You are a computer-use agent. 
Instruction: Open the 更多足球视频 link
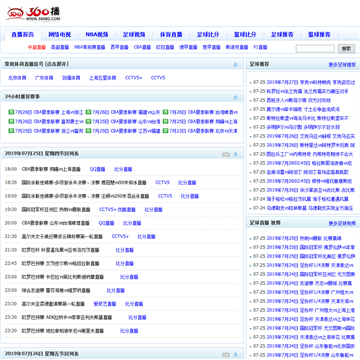[x=342, y=223]
